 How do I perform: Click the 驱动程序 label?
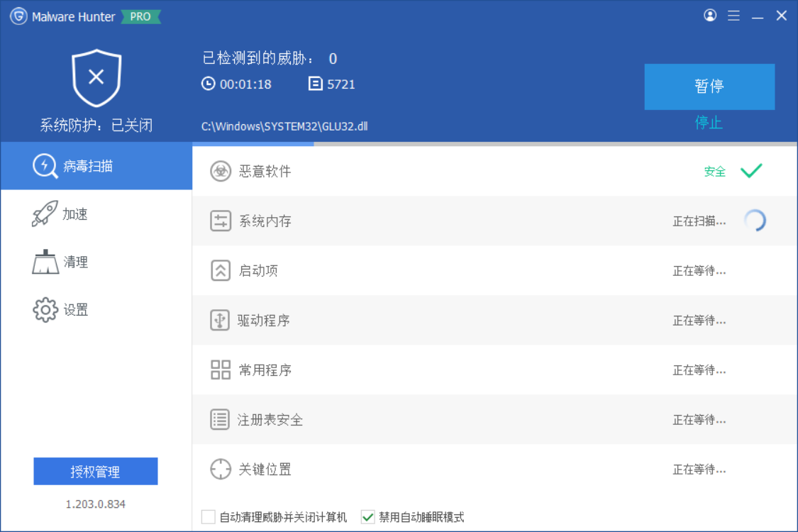point(263,320)
